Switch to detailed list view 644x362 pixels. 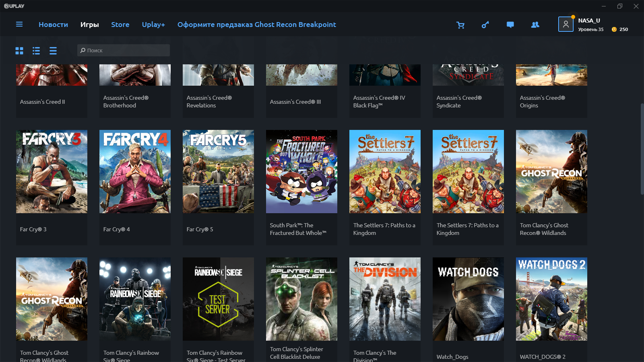[36, 51]
